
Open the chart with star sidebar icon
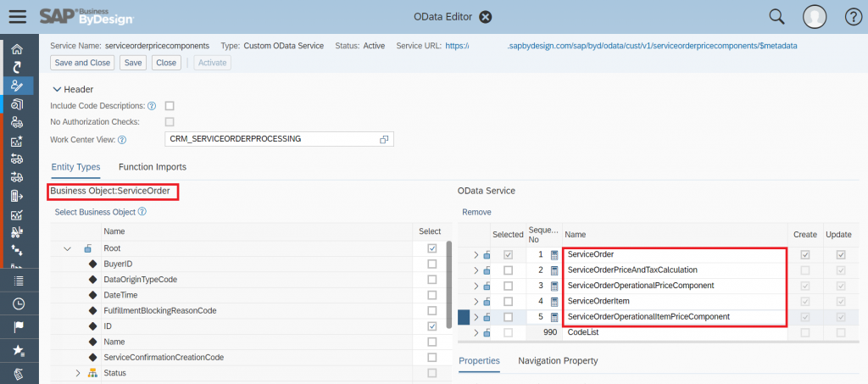[17, 141]
